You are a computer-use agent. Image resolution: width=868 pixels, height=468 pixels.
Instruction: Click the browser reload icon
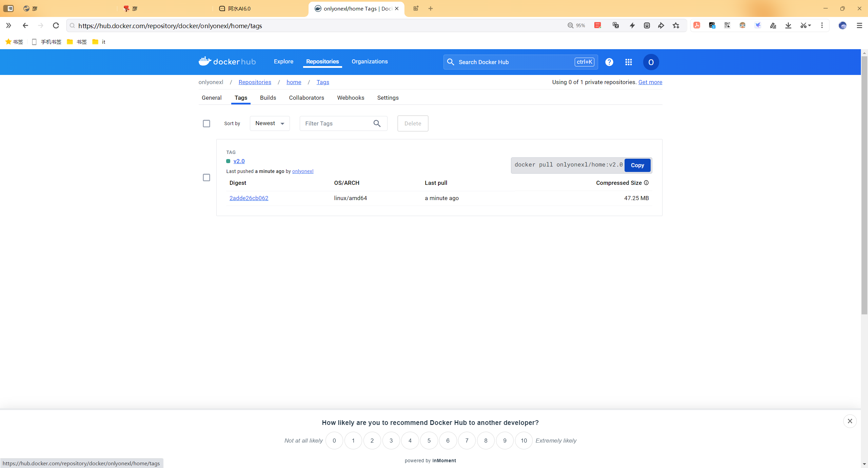[56, 25]
